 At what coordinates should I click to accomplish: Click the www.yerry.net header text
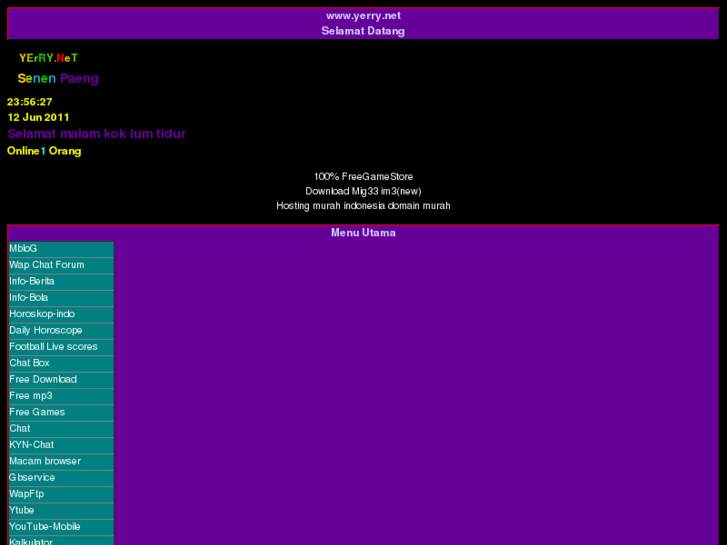pyautogui.click(x=363, y=16)
